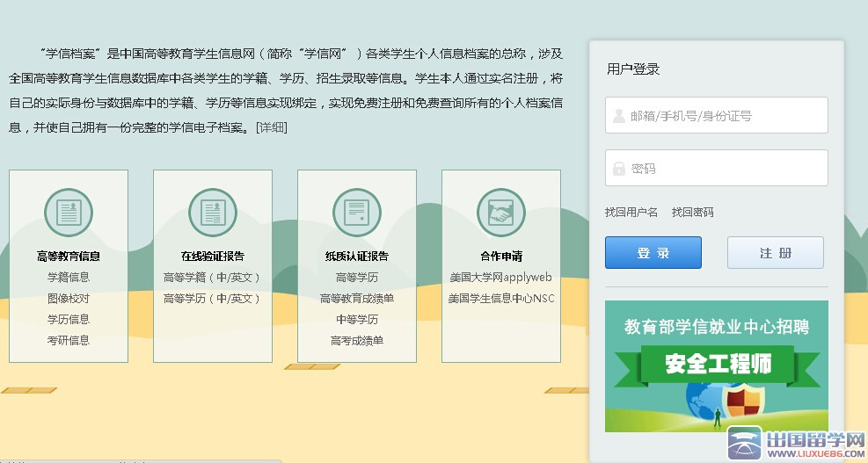Viewport: 868px width, 463px height.
Task: Click the 合作申请 handshake icon
Action: pyautogui.click(x=500, y=213)
